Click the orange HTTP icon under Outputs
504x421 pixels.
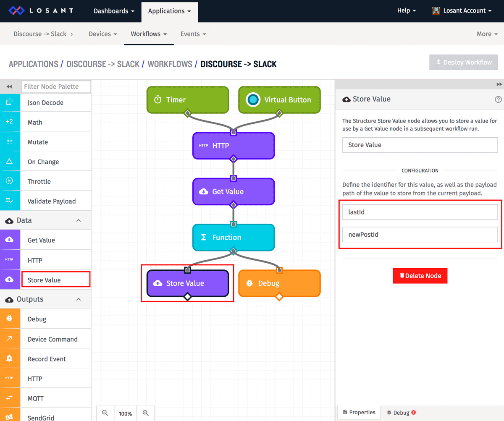10,378
